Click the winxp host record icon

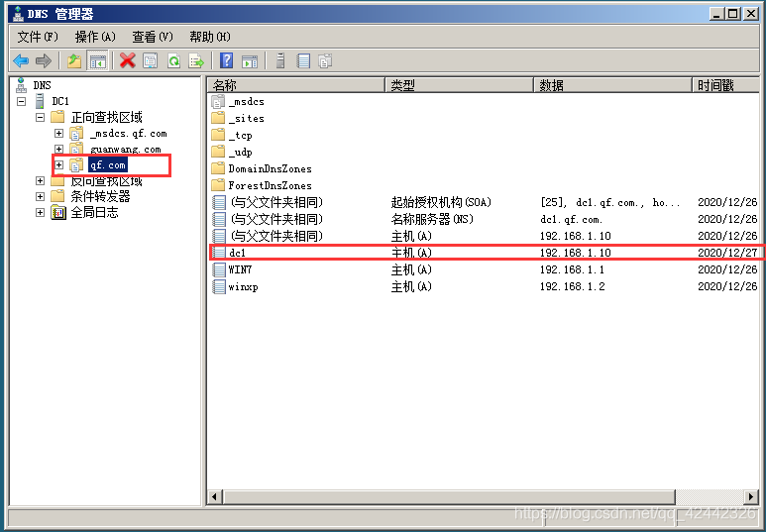219,286
